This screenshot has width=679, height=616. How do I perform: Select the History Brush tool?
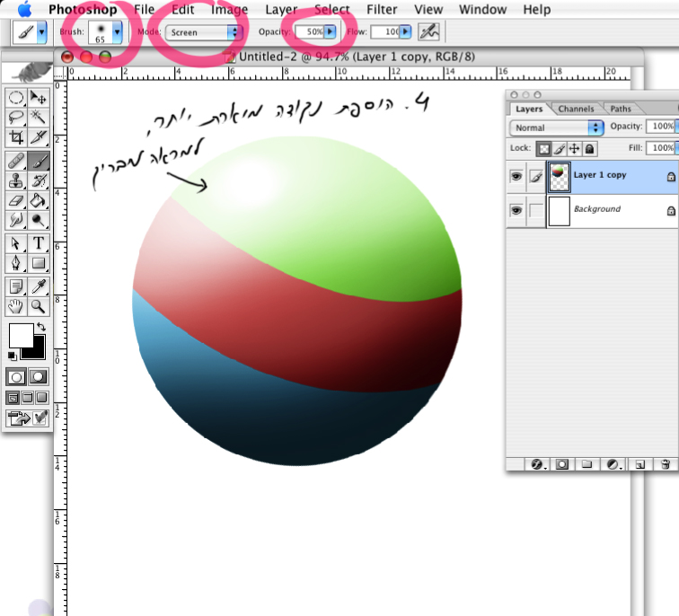click(39, 181)
